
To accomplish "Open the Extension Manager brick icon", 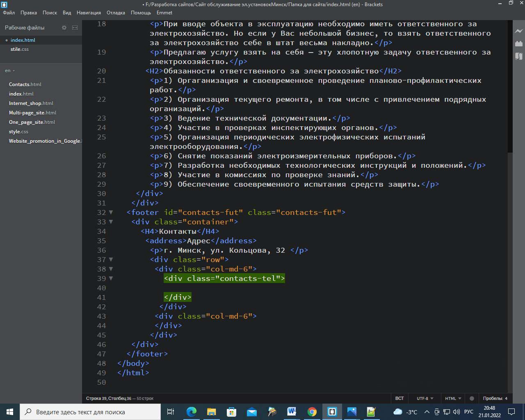I will point(518,43).
